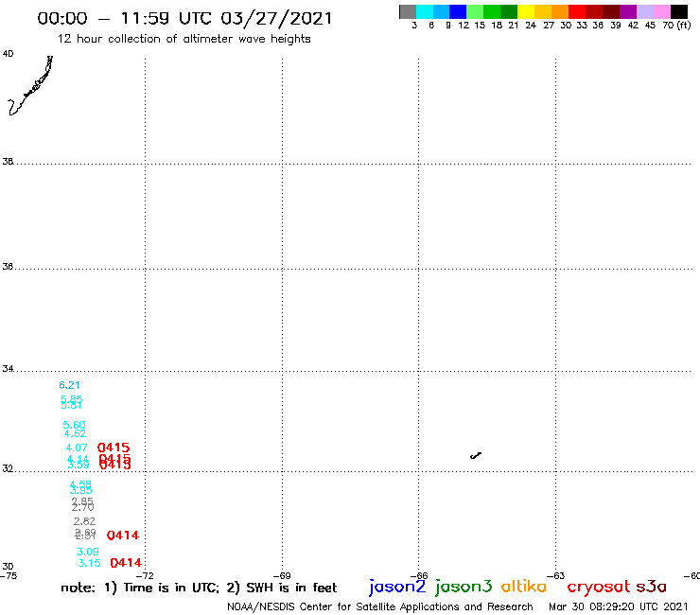The width and height of the screenshot is (700, 615).
Task: Click the 3.15 wave height value
Action: click(89, 563)
